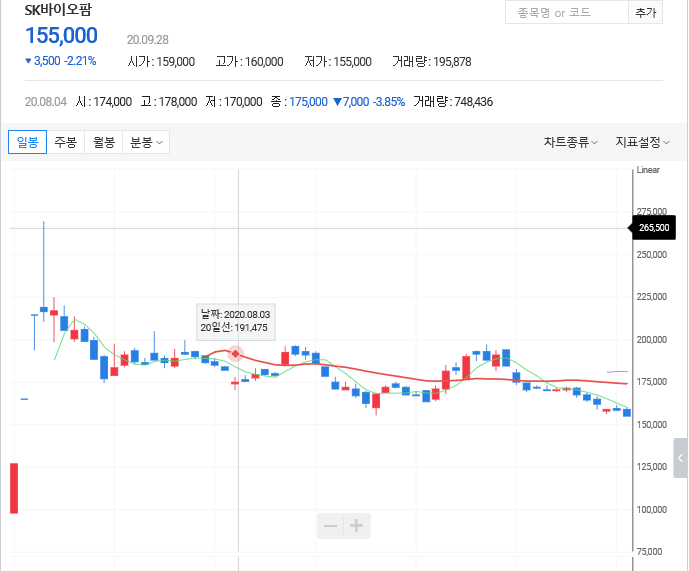Screen dimensions: 689x571
Task: Switch to the 주봉 weekly chart tab
Action: pyautogui.click(x=65, y=142)
